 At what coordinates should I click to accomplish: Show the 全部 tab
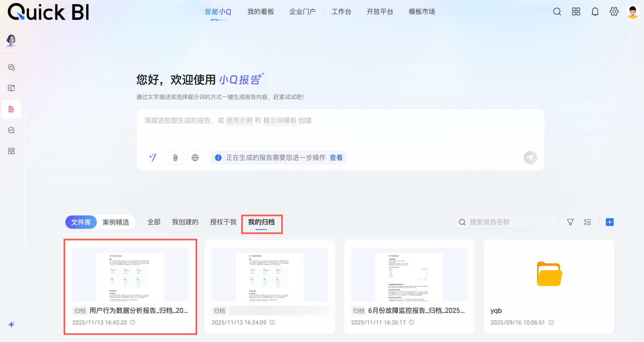coord(154,222)
